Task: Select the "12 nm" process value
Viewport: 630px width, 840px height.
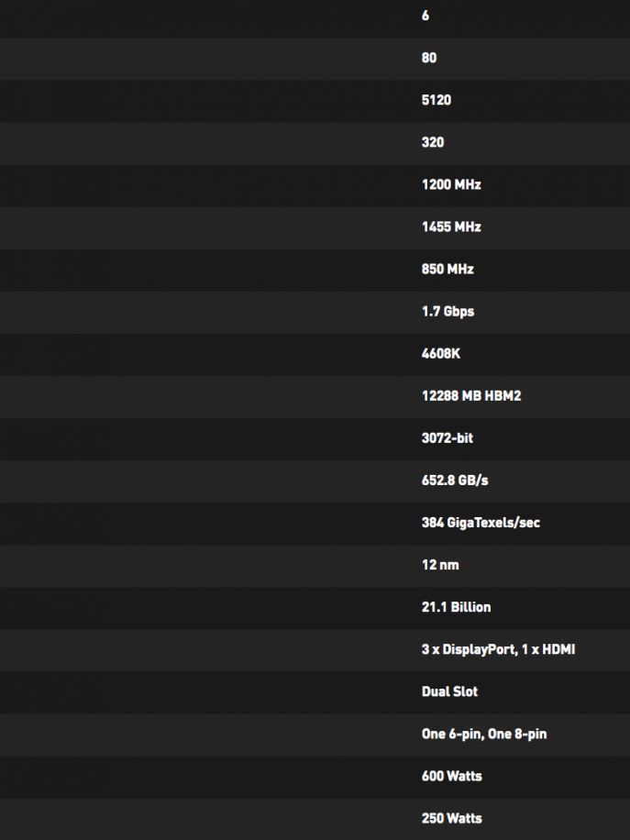Action: point(440,564)
